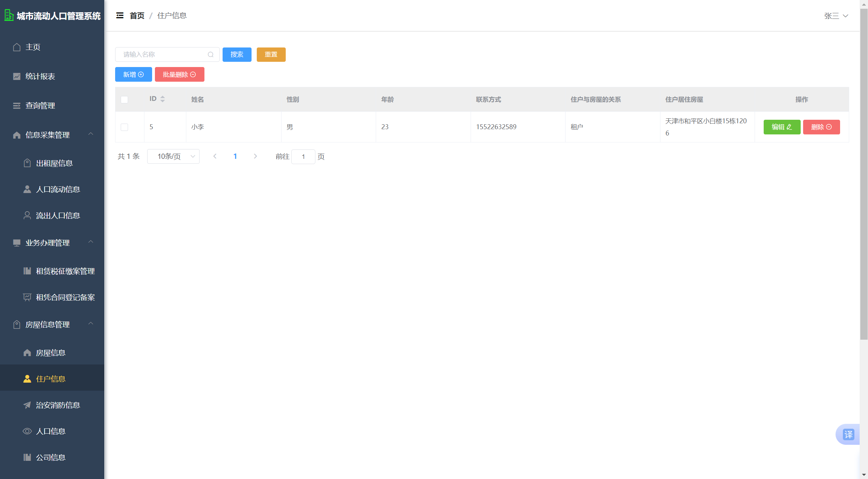Focus the 前往 page number input
Screen dimensions: 868x479
[303, 157]
